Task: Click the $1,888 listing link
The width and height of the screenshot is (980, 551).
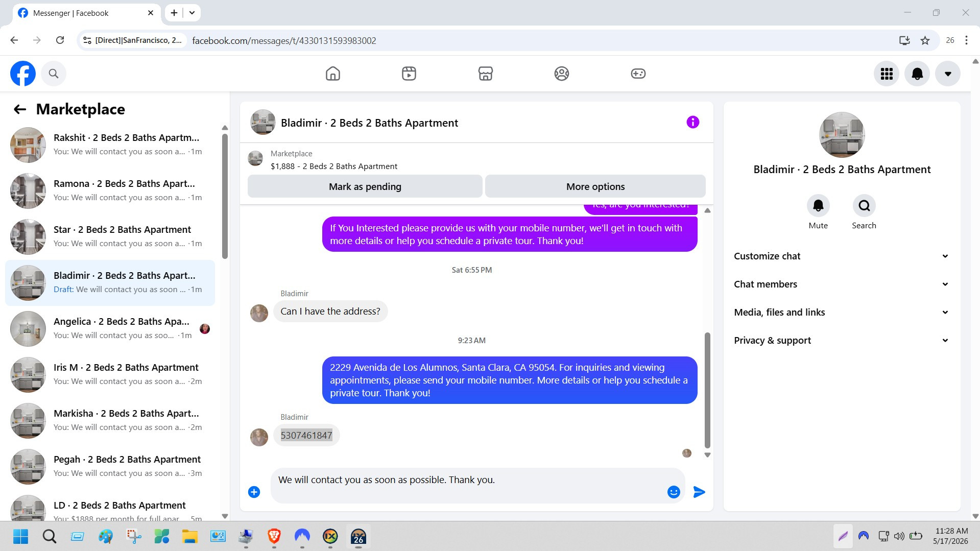Action: pyautogui.click(x=333, y=166)
